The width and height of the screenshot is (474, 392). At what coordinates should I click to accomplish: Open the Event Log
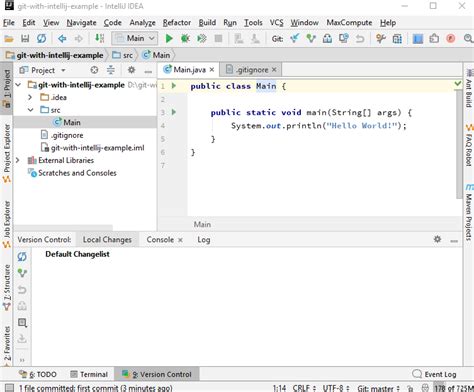(434, 374)
